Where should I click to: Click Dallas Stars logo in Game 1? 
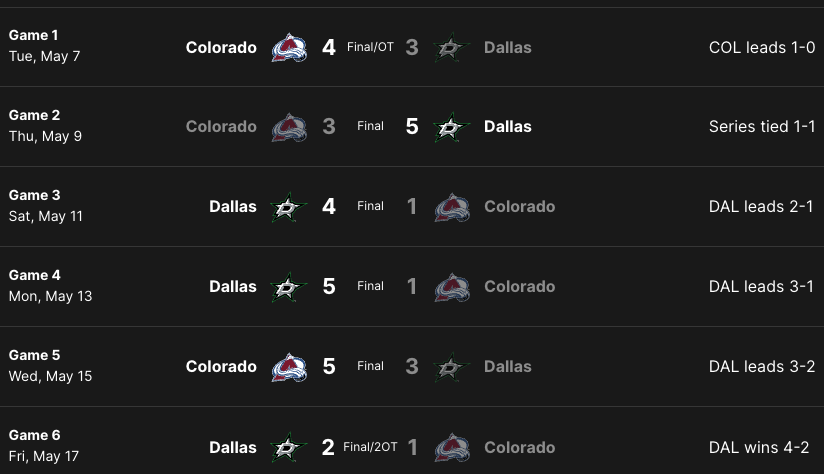point(452,48)
